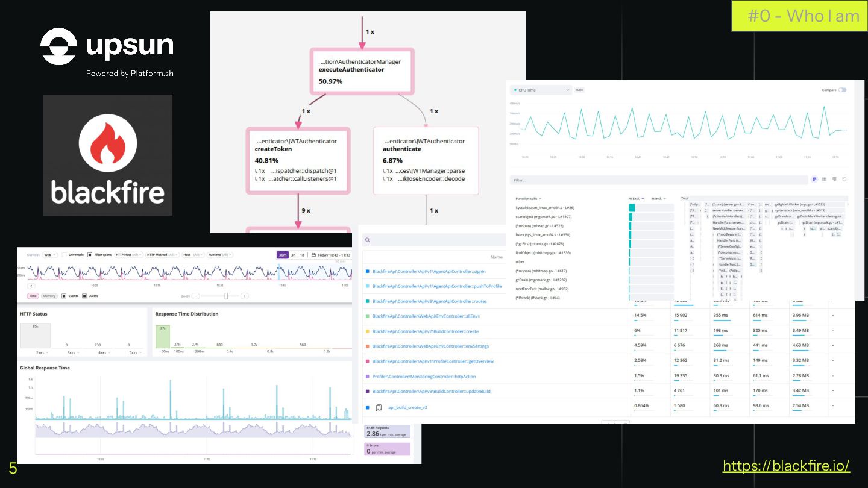Click the timeline previous arrow button
Screen dimensions: 868x488
tap(31, 286)
